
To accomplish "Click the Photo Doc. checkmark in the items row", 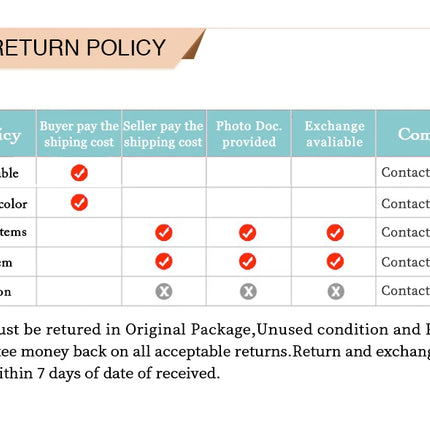I will click(248, 232).
